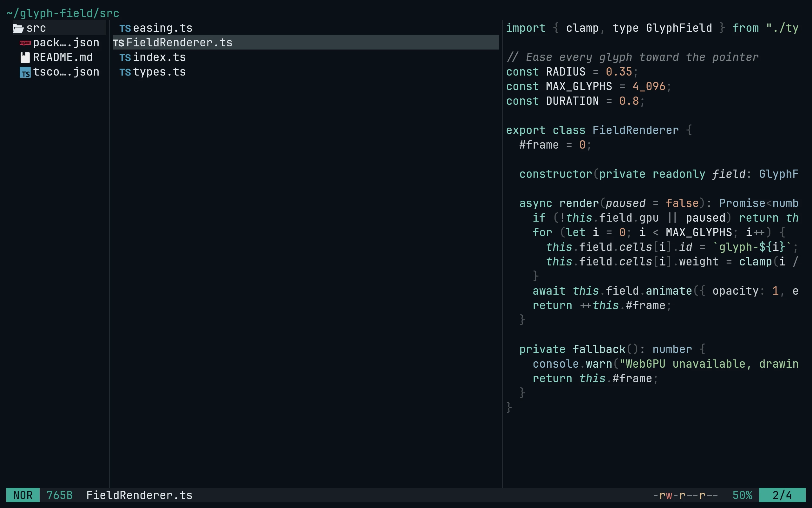Click the 'Ease every glyph' comment line

click(x=632, y=57)
